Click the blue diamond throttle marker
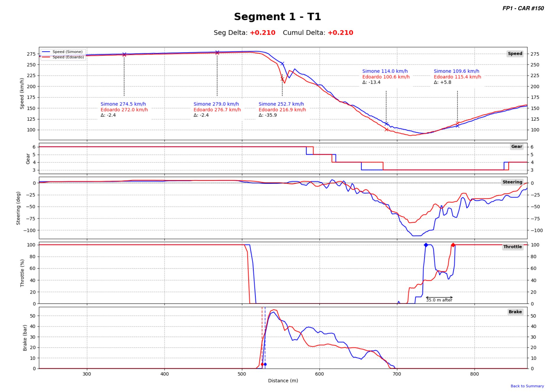The image size is (555, 392). [x=426, y=245]
